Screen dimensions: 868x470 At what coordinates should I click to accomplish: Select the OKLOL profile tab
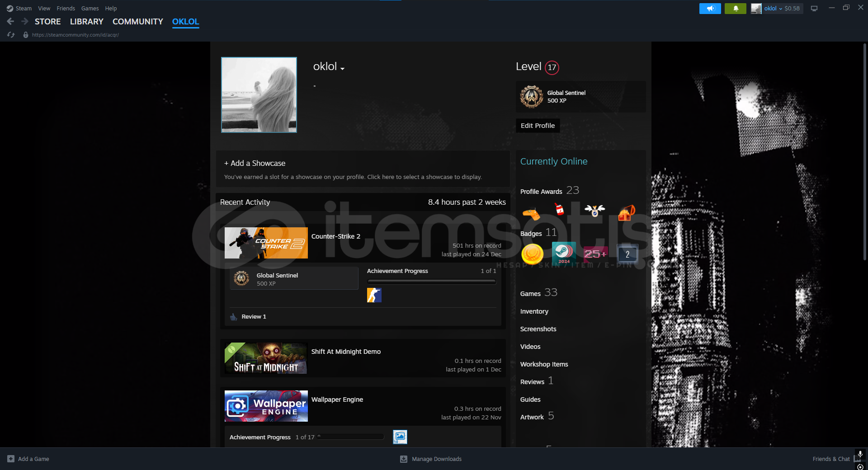click(x=186, y=22)
